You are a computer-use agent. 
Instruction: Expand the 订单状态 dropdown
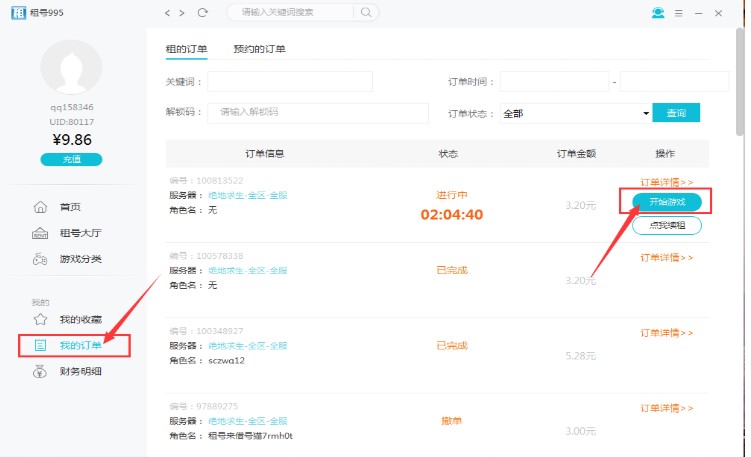click(x=646, y=114)
